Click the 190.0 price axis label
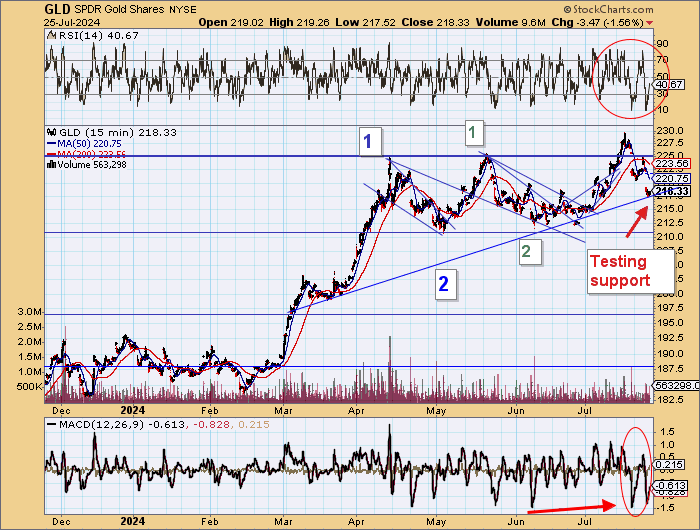This screenshot has width=700, height=530. click(669, 353)
